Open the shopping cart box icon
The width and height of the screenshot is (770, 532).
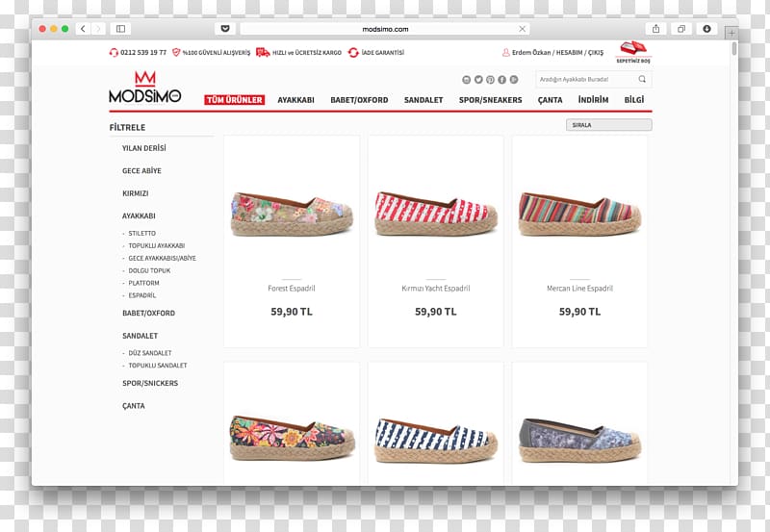pos(633,48)
